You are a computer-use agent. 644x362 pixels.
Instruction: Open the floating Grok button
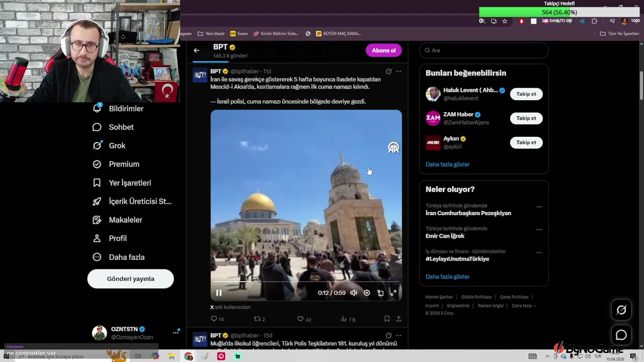621,310
